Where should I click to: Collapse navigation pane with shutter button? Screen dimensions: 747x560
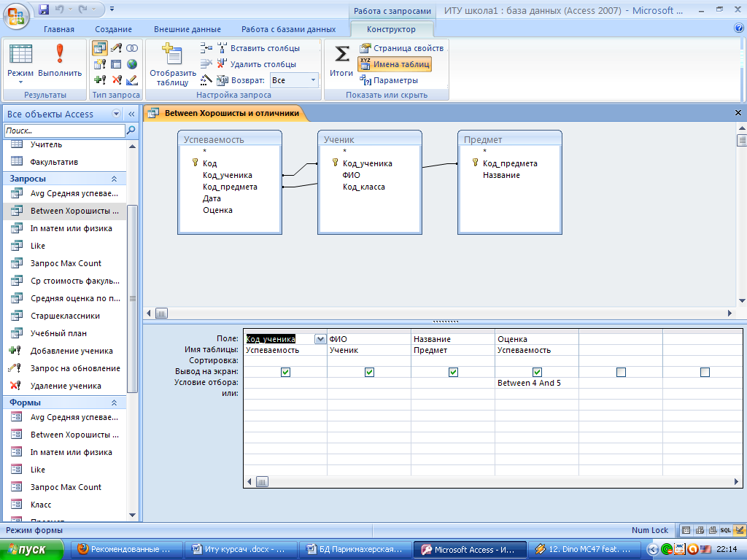[x=131, y=114]
